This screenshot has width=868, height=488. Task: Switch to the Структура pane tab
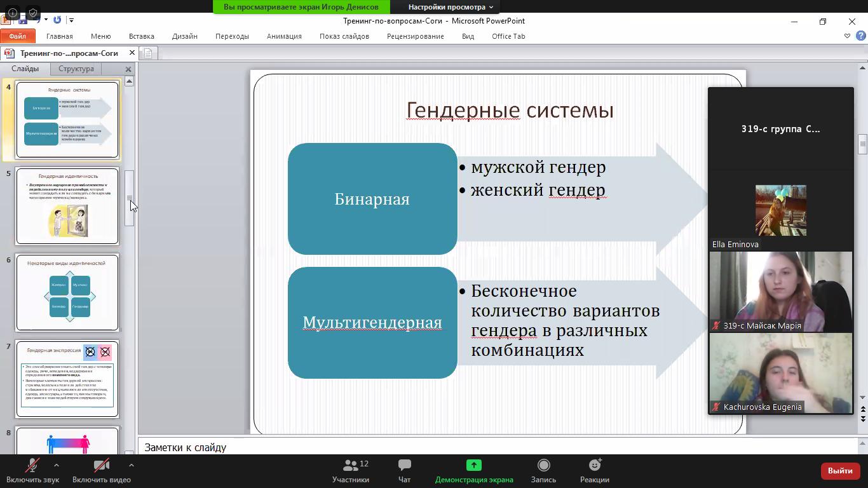[76, 69]
